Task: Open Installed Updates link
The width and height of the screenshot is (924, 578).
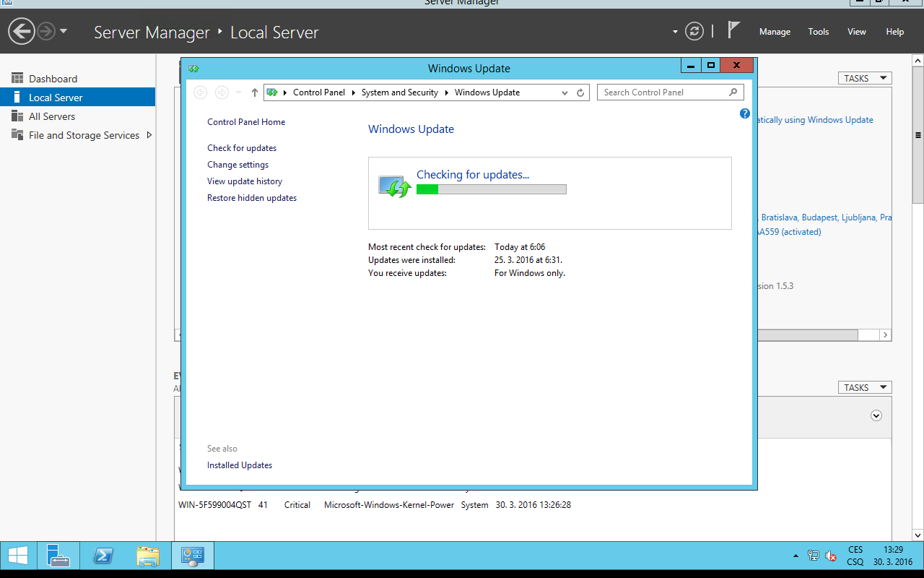Action: coord(240,465)
